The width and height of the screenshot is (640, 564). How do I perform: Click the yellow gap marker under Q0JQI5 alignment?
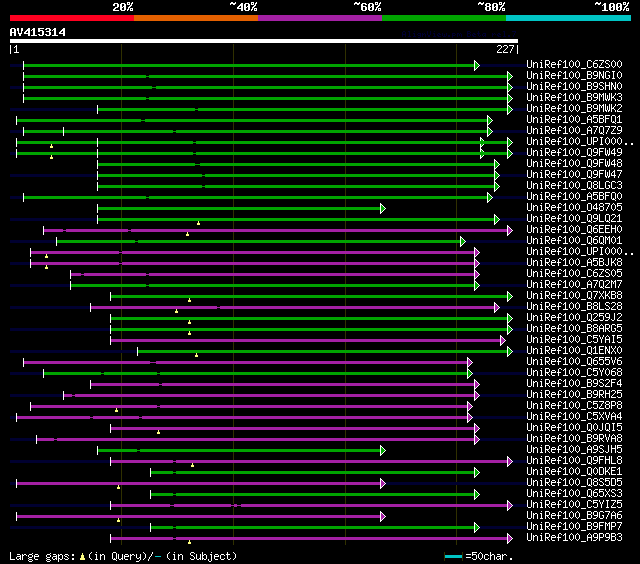158,432
